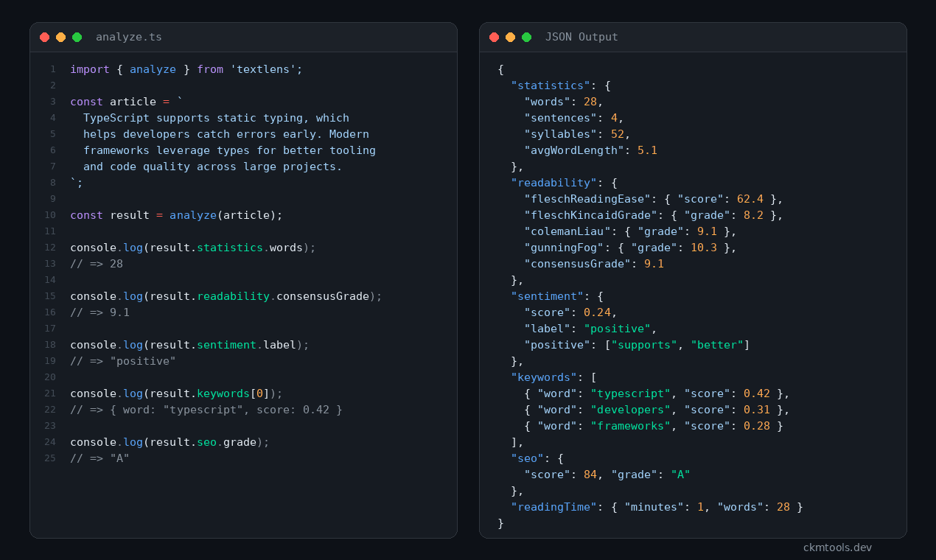Collapse the "keywords" array key
Viewport: 936px width, 560px height.
[x=544, y=377]
